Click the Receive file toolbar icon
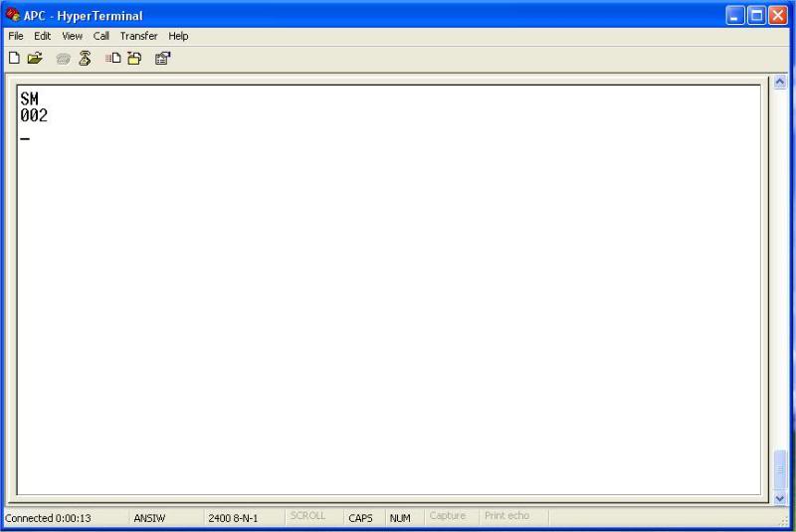Viewport: 796px width, 532px height. (134, 59)
